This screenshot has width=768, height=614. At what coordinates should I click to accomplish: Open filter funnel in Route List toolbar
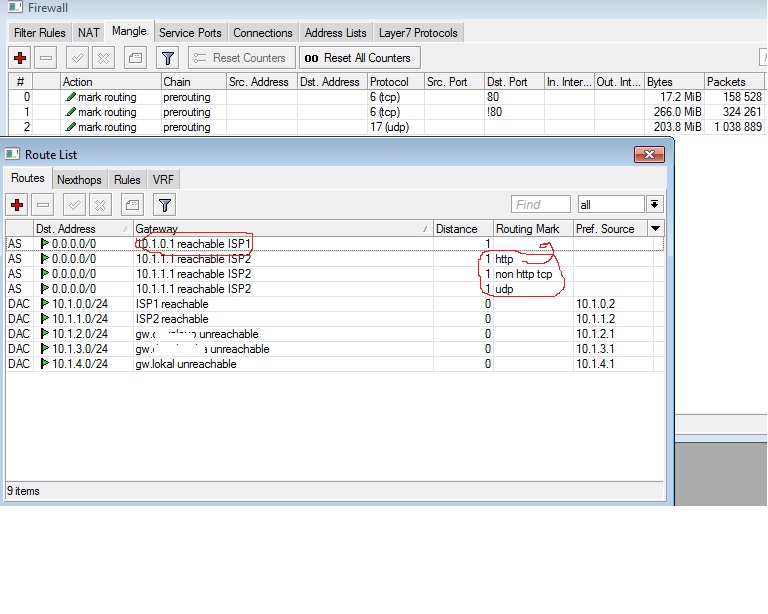tap(165, 205)
